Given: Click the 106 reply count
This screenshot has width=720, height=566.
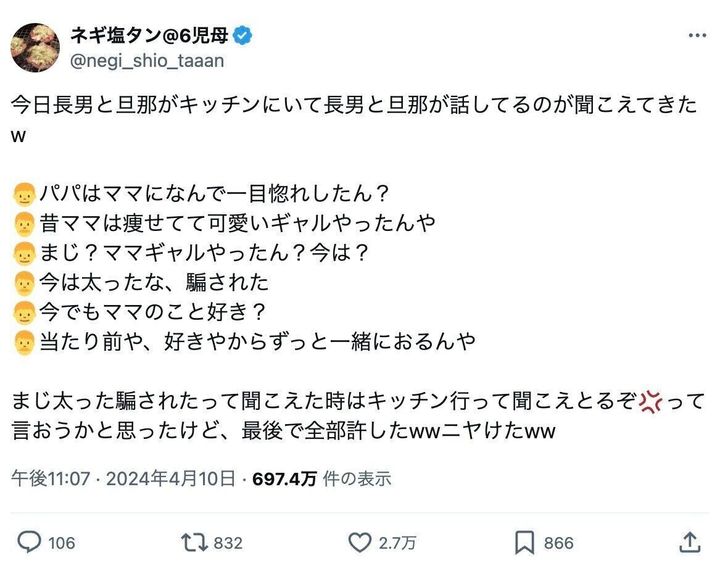Looking at the screenshot, I should click(61, 542).
